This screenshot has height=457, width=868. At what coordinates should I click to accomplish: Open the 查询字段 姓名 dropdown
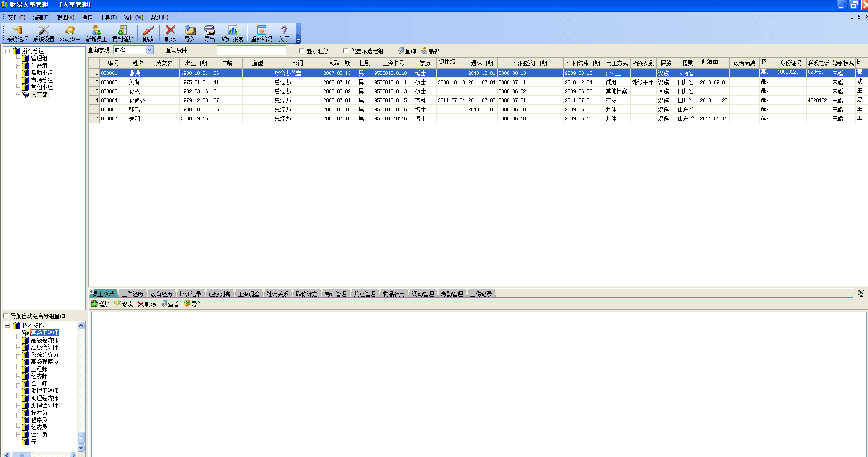150,50
